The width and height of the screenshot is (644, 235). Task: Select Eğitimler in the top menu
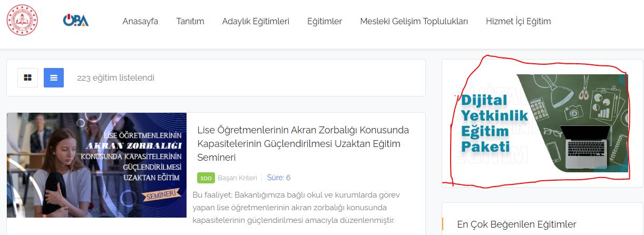tap(325, 22)
